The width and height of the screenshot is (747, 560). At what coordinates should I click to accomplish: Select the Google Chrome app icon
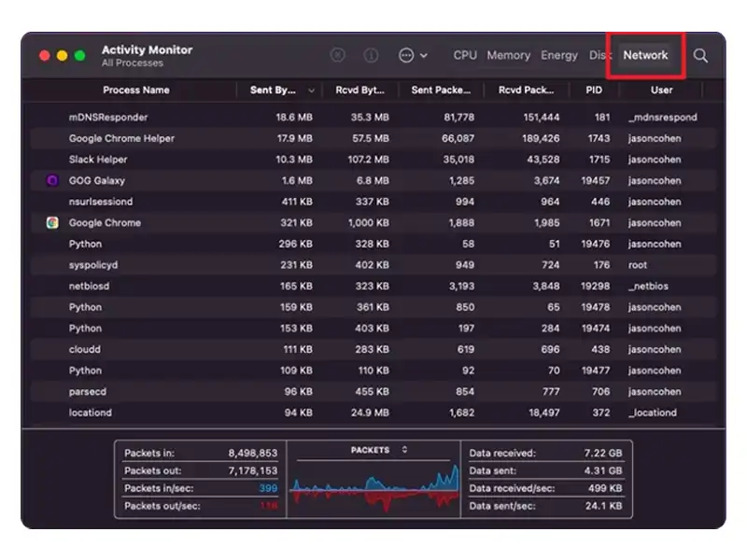click(x=52, y=222)
